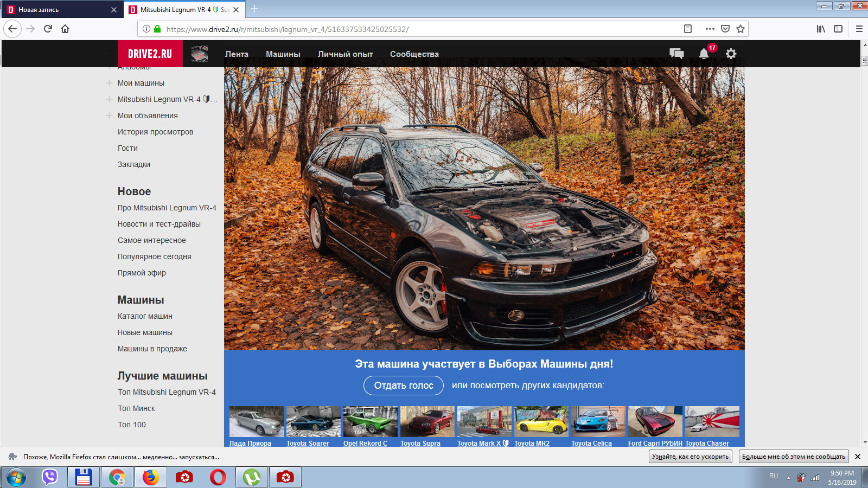The image size is (868, 488).
Task: Open the settings gear in DRIVE2 header
Action: pyautogui.click(x=731, y=53)
